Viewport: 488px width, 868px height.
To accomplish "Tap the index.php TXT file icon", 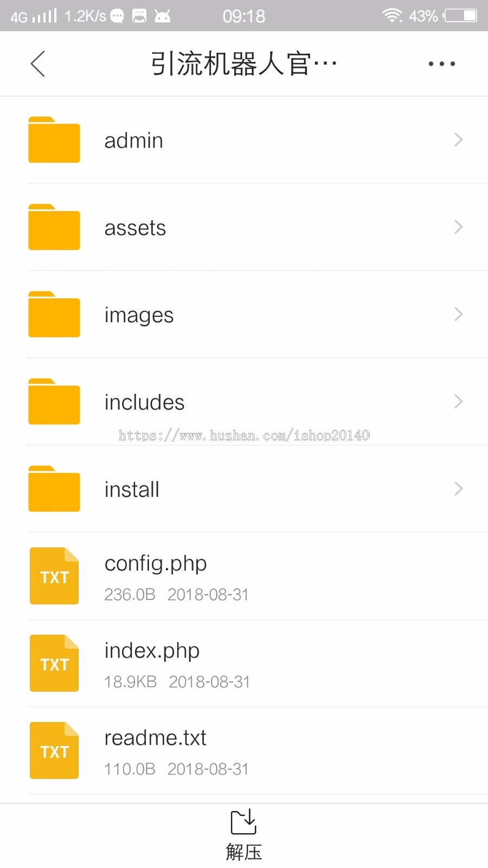I will [x=54, y=663].
